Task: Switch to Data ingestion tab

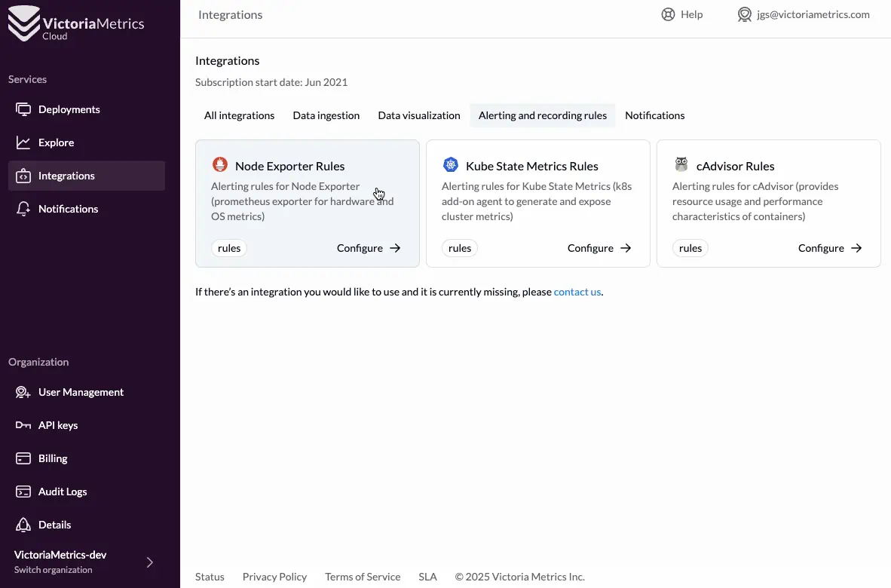Action: tap(326, 116)
